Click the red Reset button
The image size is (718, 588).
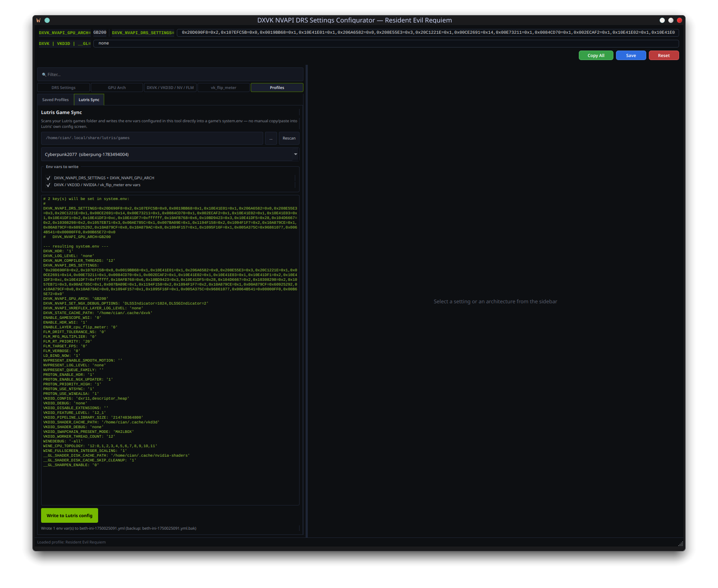664,55
